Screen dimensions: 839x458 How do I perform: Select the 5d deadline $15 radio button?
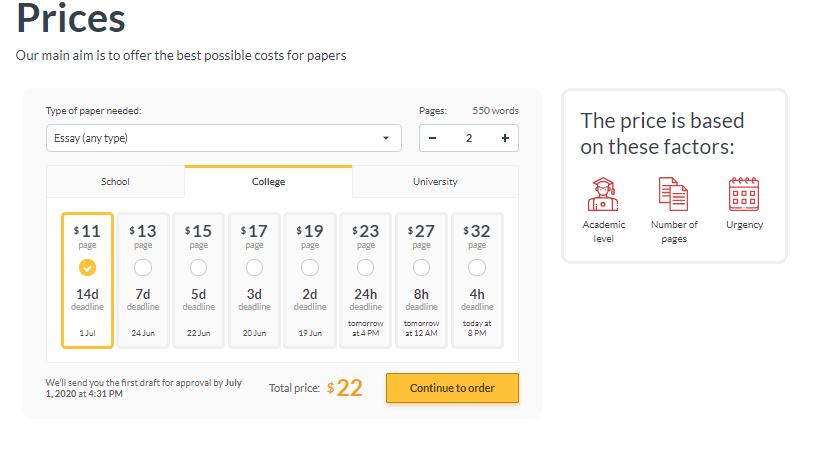click(x=199, y=267)
